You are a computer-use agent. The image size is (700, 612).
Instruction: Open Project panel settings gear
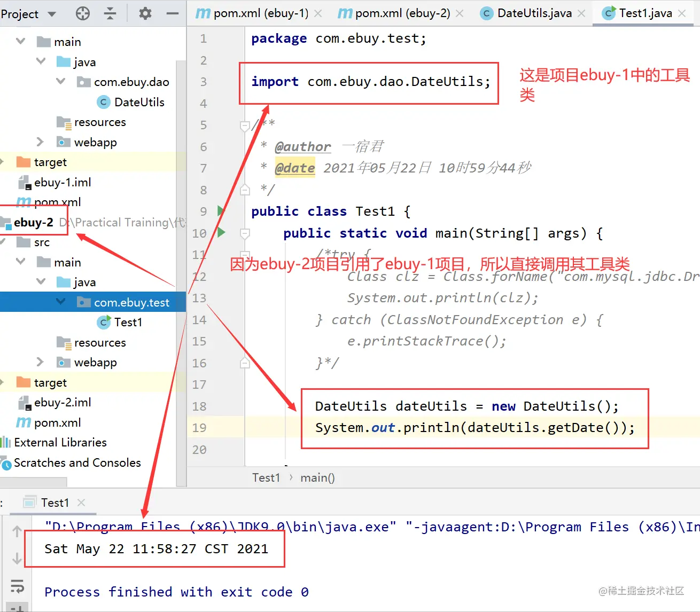coord(145,13)
